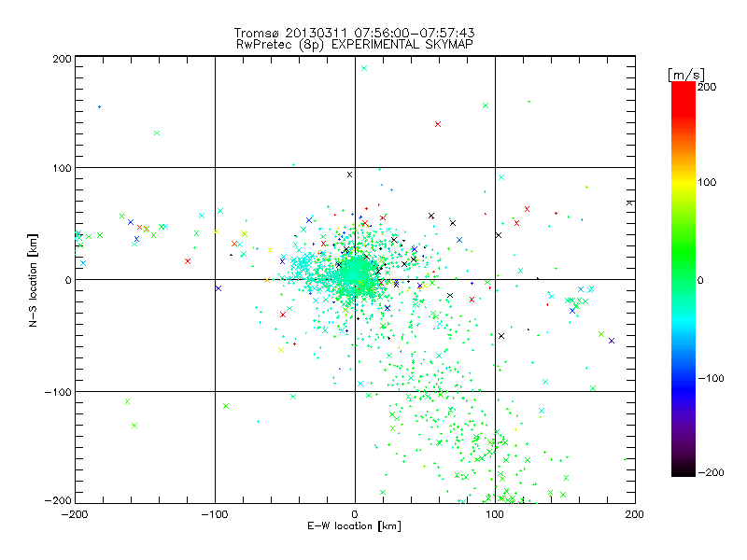747x560 pixels.
Task: Click the x-axis tick label '200'
Action: (635, 514)
